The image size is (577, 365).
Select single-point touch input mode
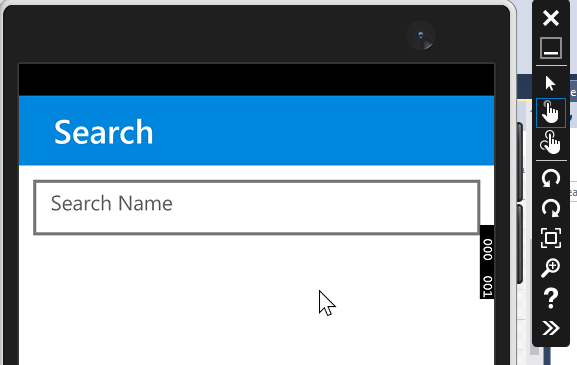pyautogui.click(x=551, y=113)
